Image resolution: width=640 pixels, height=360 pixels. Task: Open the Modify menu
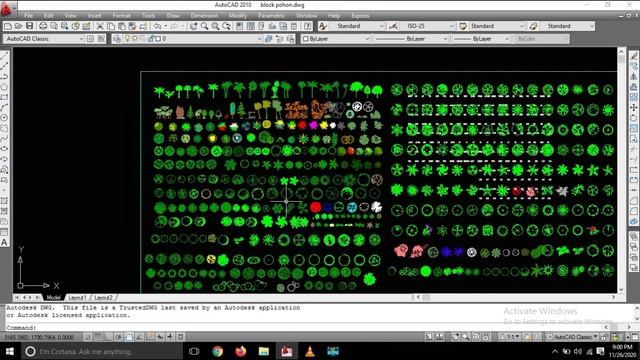click(x=238, y=16)
